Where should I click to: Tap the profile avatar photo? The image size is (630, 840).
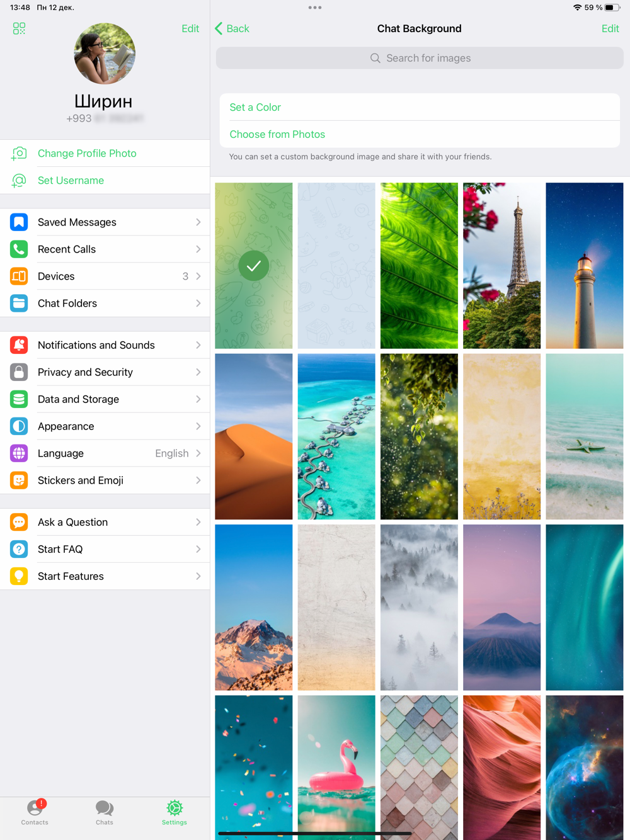105,54
